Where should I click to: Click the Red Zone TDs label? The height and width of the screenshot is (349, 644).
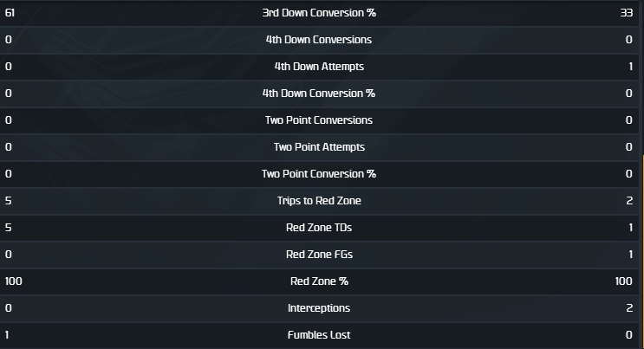tap(319, 228)
